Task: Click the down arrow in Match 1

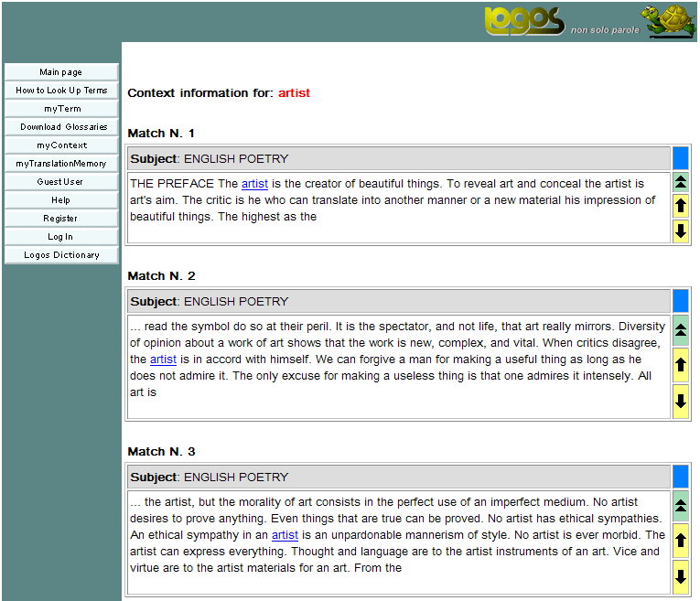Action: coord(681,231)
